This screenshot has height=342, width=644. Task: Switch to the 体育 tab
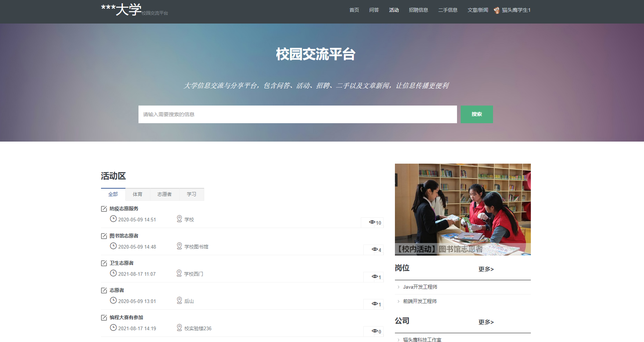point(137,194)
